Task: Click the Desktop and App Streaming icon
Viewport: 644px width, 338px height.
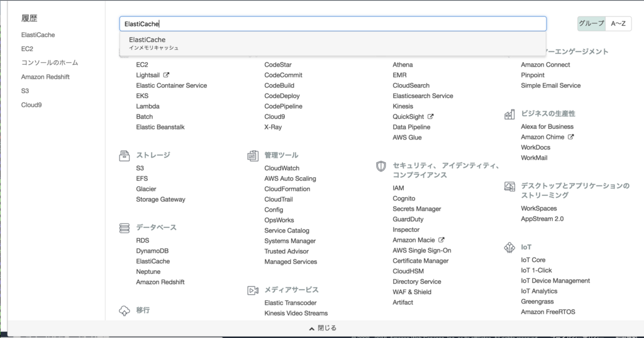Action: click(509, 187)
